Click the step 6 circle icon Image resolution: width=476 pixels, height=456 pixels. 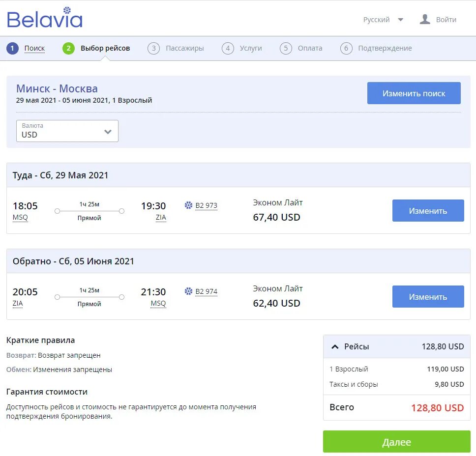[x=346, y=48]
